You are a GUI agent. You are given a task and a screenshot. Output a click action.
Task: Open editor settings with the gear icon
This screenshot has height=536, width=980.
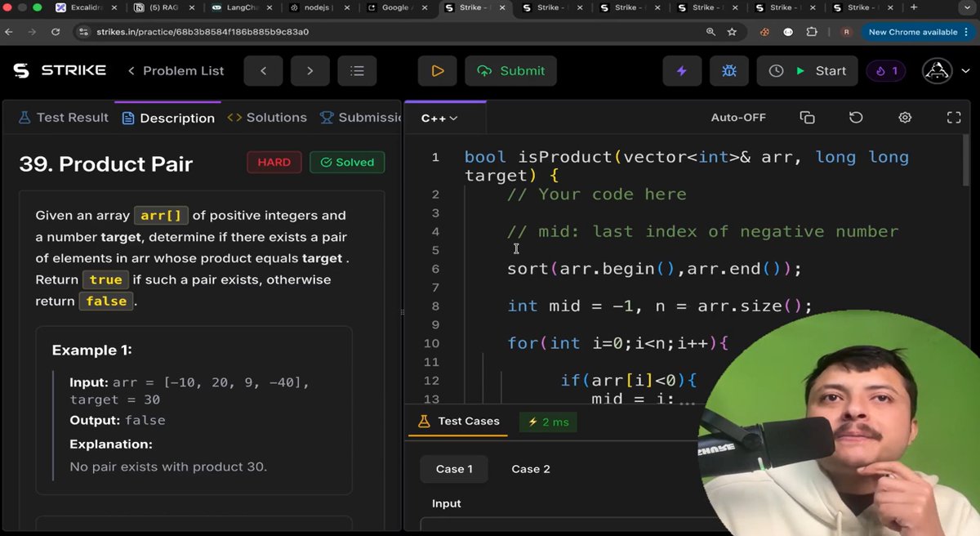click(x=905, y=117)
